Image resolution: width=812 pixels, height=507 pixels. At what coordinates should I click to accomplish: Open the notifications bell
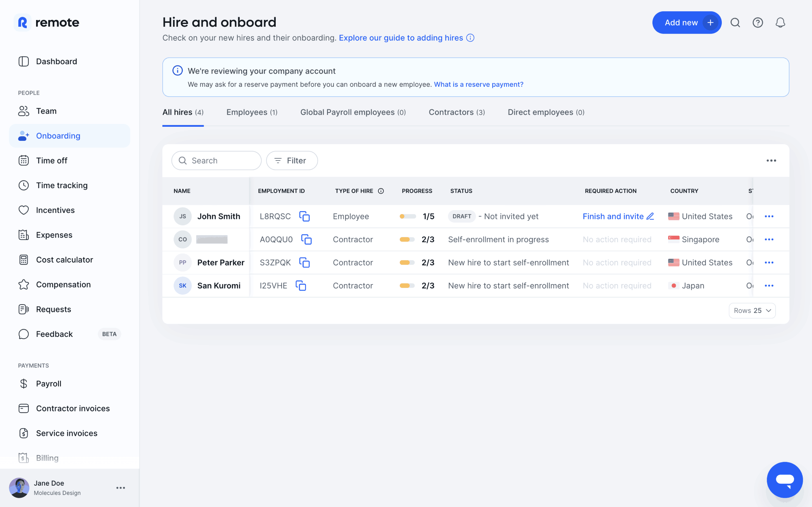780,23
